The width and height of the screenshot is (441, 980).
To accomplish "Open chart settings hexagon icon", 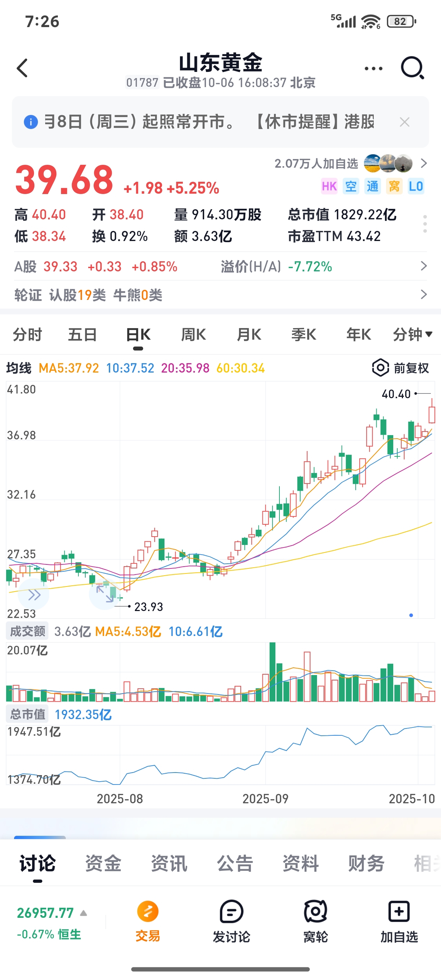I will 380,368.
